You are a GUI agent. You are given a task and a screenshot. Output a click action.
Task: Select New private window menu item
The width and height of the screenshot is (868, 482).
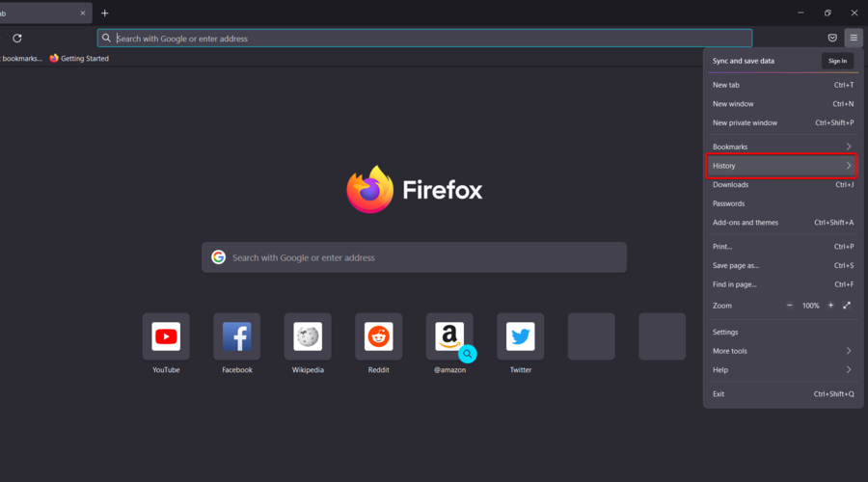(781, 122)
